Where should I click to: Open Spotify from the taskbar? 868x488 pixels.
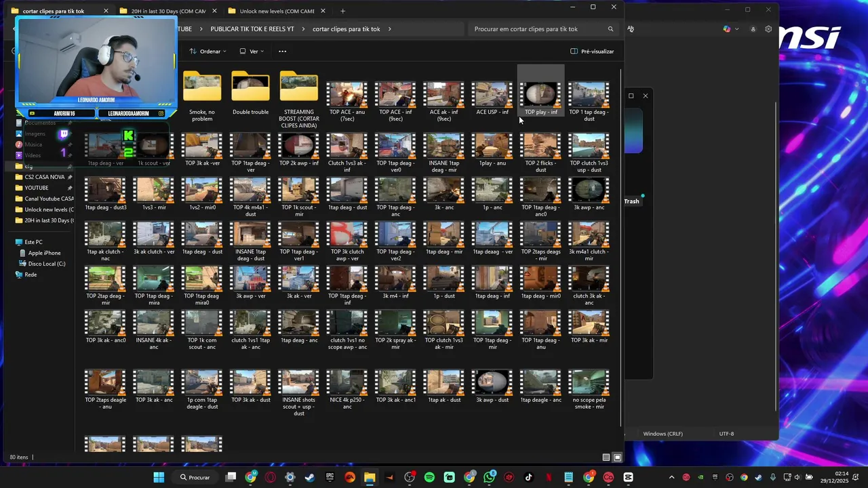(x=429, y=477)
